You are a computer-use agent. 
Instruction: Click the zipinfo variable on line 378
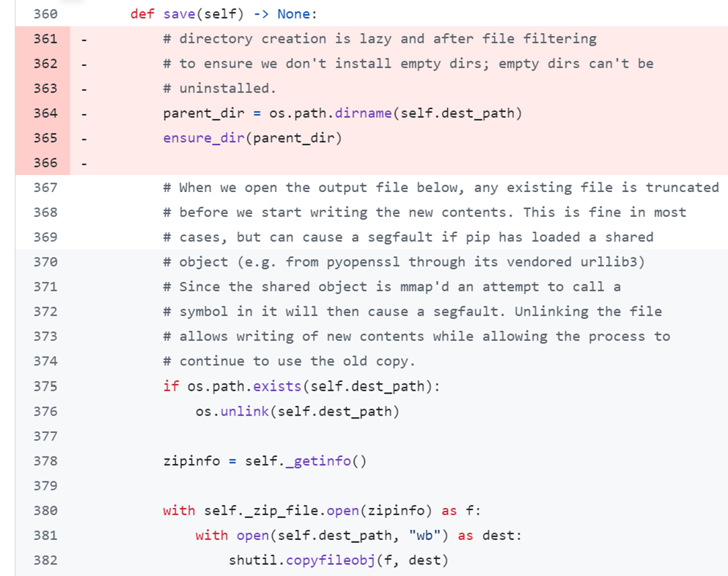191,461
